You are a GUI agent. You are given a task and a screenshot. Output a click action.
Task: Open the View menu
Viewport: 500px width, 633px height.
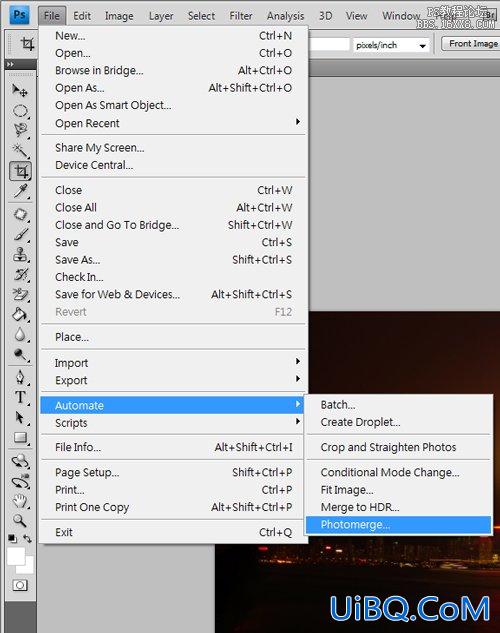356,16
